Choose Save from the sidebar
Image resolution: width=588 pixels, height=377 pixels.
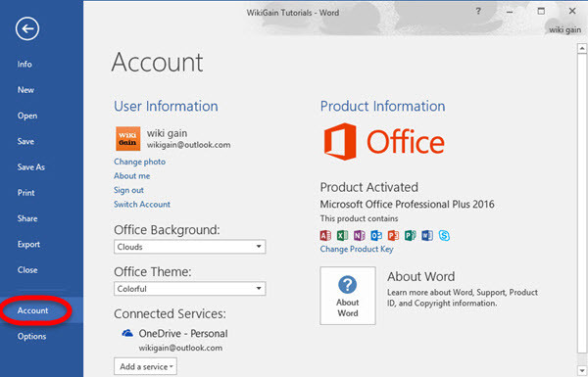[25, 141]
